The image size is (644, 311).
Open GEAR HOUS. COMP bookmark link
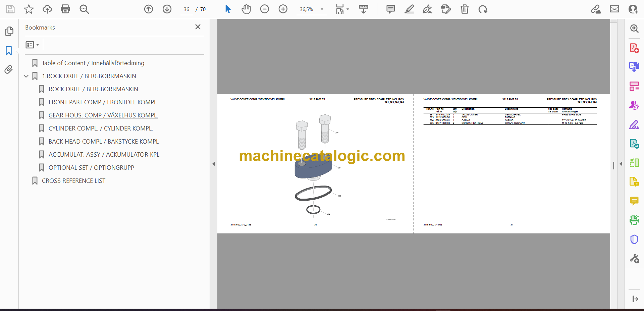click(103, 115)
